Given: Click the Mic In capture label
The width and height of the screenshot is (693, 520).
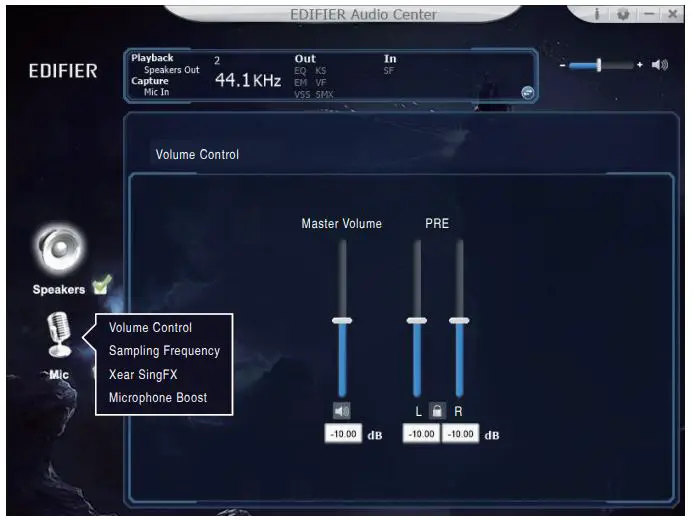Looking at the screenshot, I should pos(156,92).
